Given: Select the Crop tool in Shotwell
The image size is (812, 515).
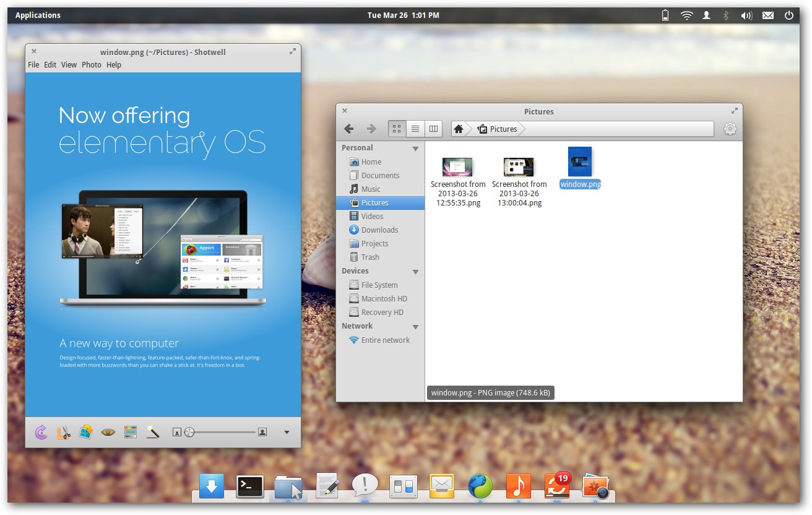Looking at the screenshot, I should pyautogui.click(x=63, y=432).
